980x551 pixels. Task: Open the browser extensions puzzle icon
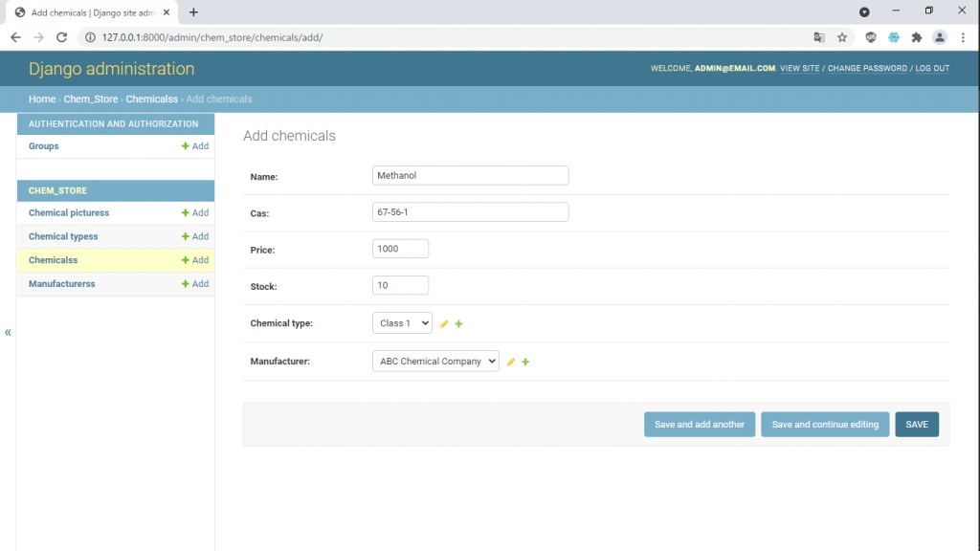pos(916,36)
